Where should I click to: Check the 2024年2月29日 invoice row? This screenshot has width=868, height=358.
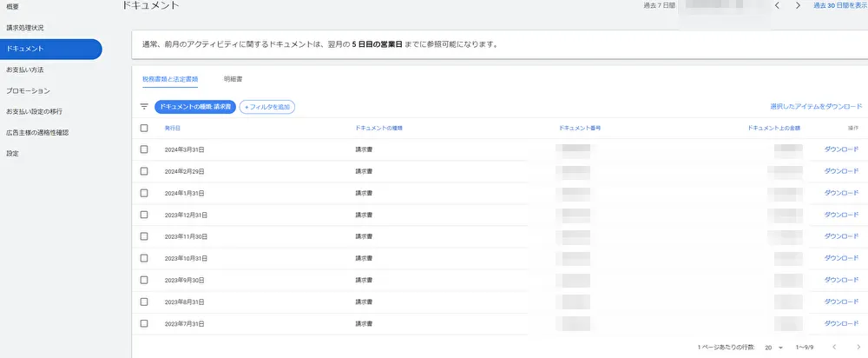click(x=144, y=171)
